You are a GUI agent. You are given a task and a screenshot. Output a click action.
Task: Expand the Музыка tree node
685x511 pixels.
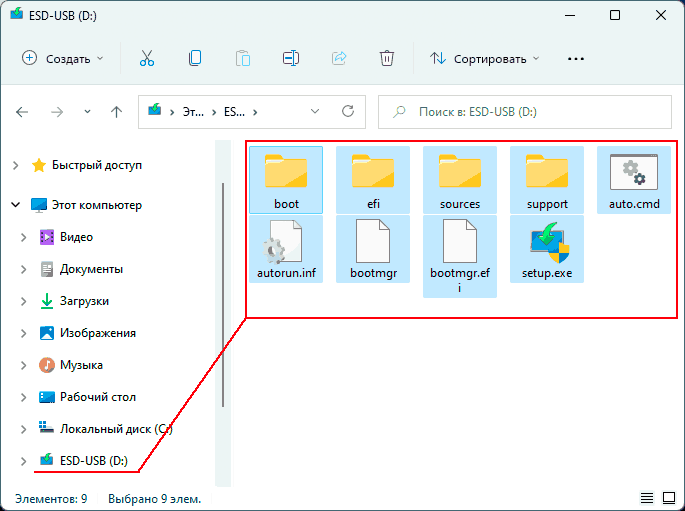[x=24, y=365]
